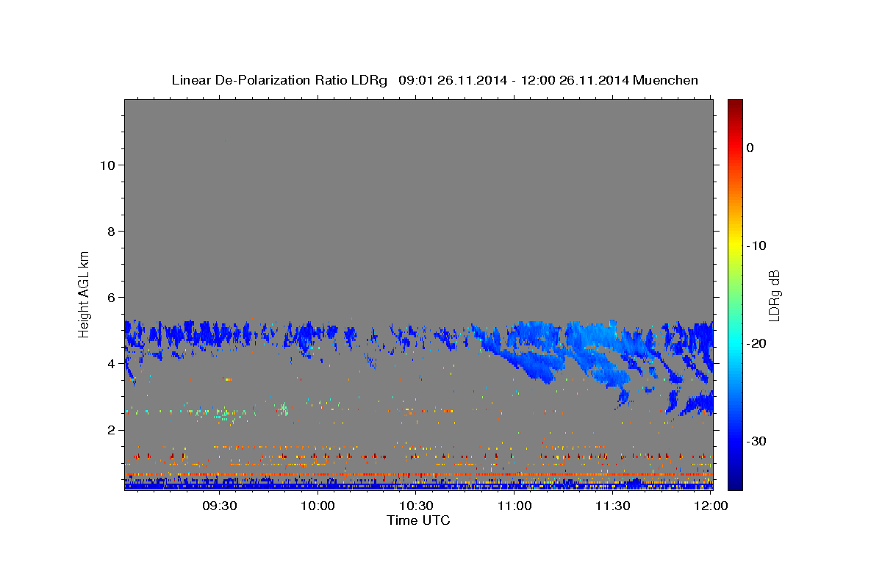
Task: Click the height tick label '2'
Action: click(110, 429)
